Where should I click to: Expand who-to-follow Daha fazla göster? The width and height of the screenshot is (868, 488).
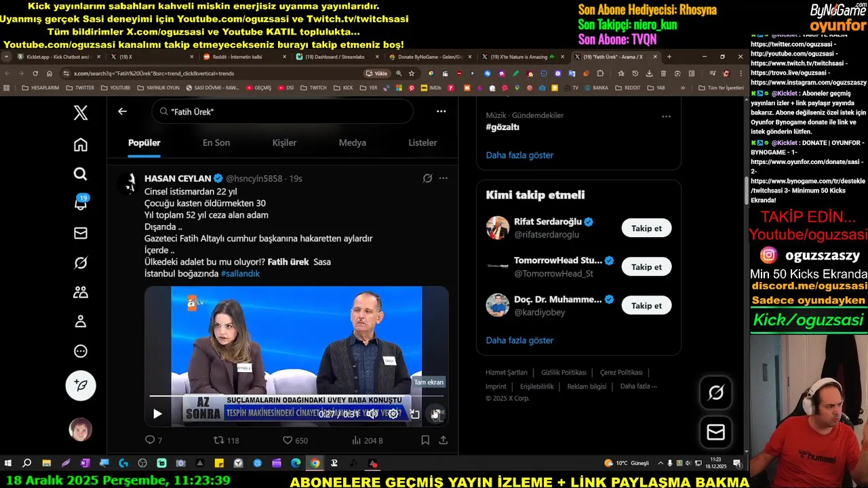point(519,340)
